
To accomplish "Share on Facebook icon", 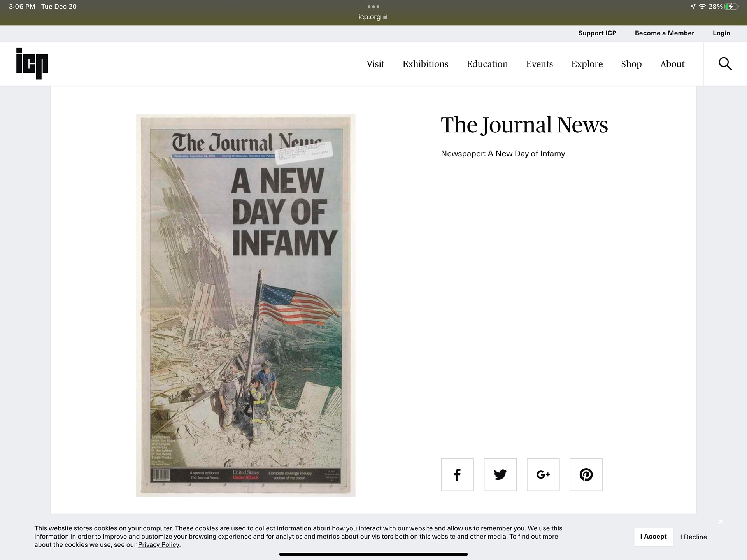I will click(457, 474).
